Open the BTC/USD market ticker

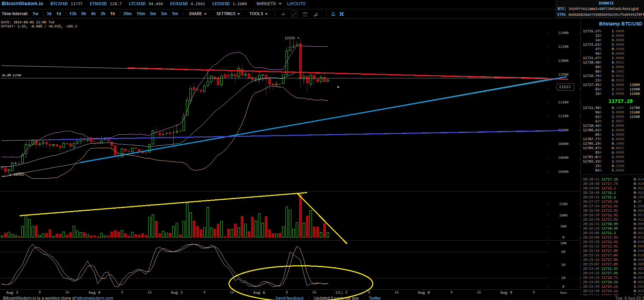[67, 4]
